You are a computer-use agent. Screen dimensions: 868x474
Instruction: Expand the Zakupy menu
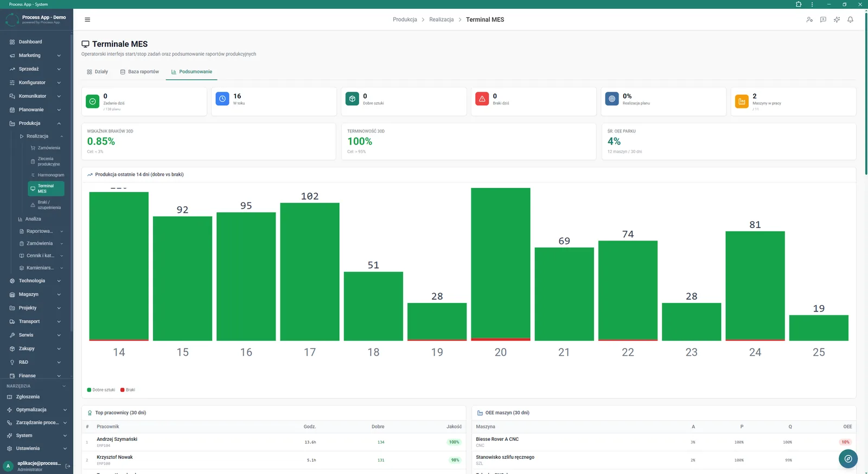pyautogui.click(x=36, y=349)
